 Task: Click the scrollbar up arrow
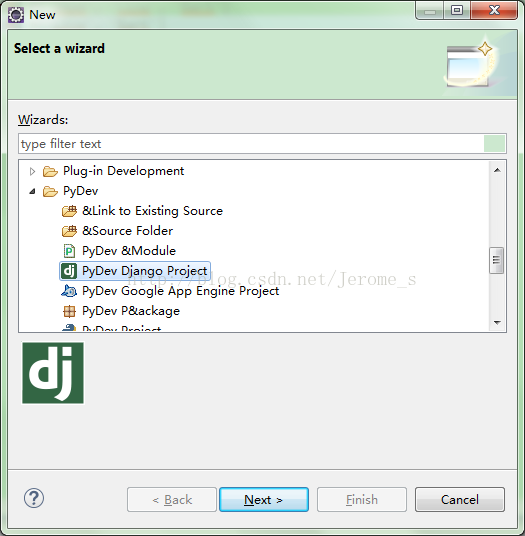click(x=497, y=170)
